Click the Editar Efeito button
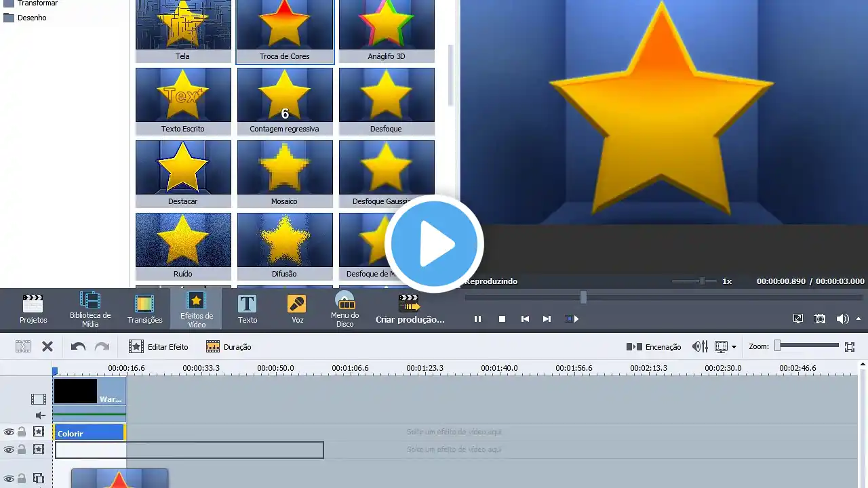This screenshot has width=868, height=488. click(159, 346)
